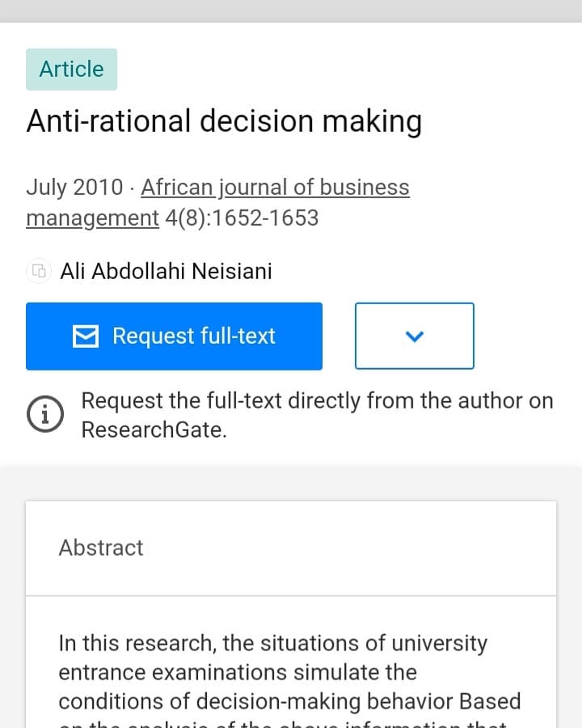Screen dimensions: 582x728
Task: Click the abstract line "conditions of decision-making behavior"
Action: 289,700
